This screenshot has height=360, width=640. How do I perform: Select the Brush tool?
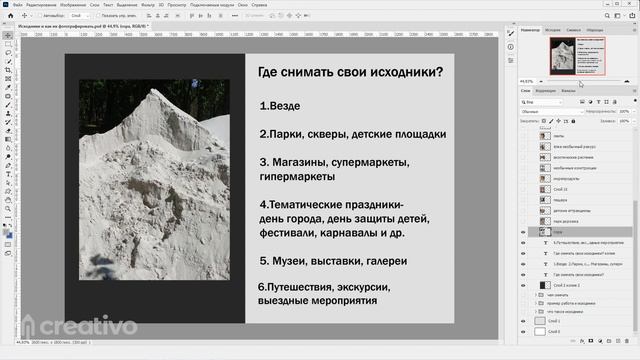coord(8,105)
